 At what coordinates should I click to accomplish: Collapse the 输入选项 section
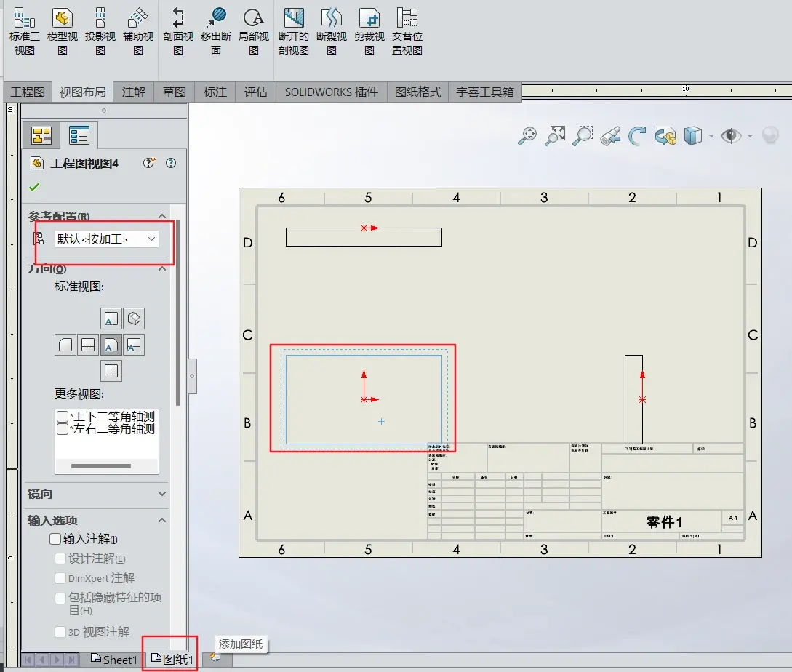162,520
